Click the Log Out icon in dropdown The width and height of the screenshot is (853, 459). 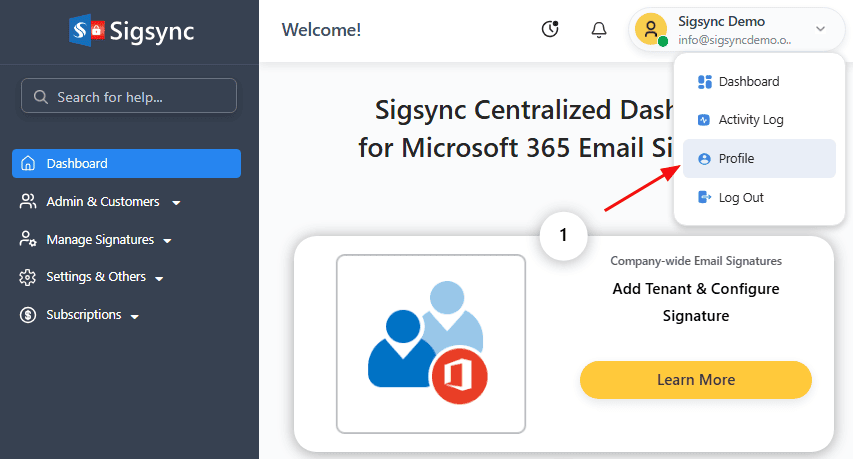(704, 198)
